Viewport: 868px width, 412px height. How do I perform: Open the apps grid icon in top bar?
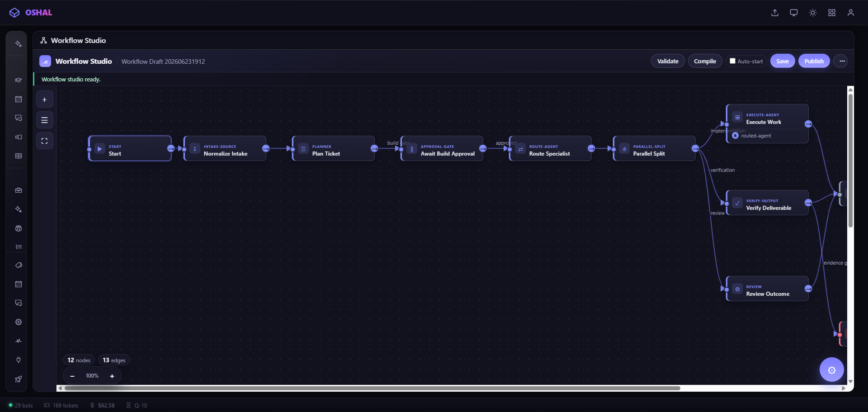(832, 13)
